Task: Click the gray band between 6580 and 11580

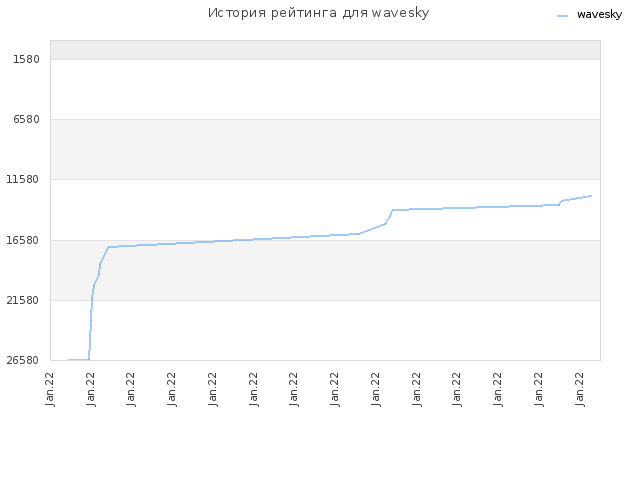Action: pyautogui.click(x=325, y=149)
